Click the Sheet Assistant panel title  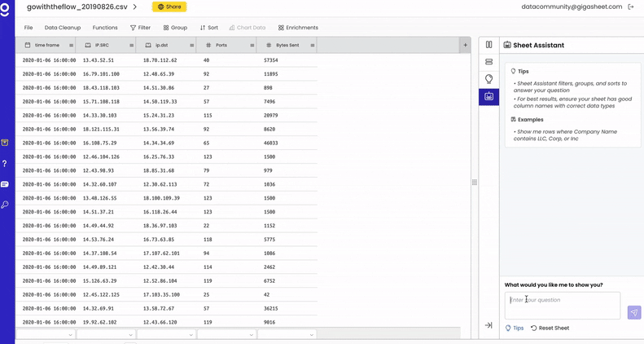(538, 45)
